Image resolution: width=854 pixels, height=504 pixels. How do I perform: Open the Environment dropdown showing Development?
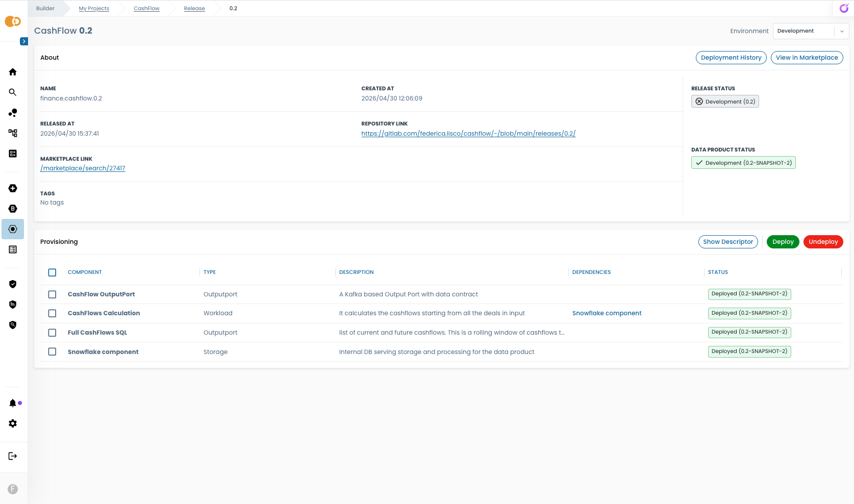pyautogui.click(x=811, y=31)
